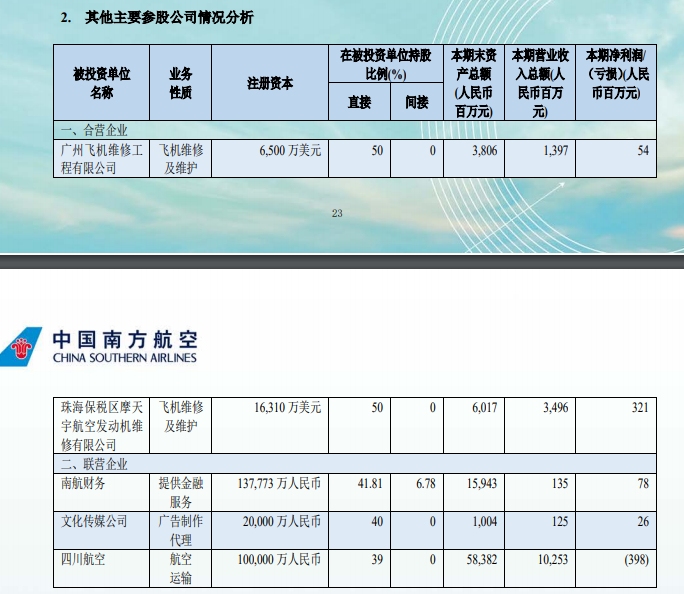This screenshot has height=594, width=684.
Task: Click the 39 direct holding value
Action: tap(377, 559)
